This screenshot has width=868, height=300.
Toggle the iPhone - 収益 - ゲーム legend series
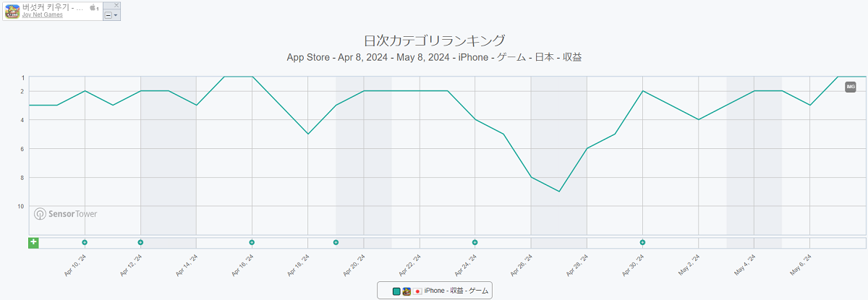pos(456,291)
